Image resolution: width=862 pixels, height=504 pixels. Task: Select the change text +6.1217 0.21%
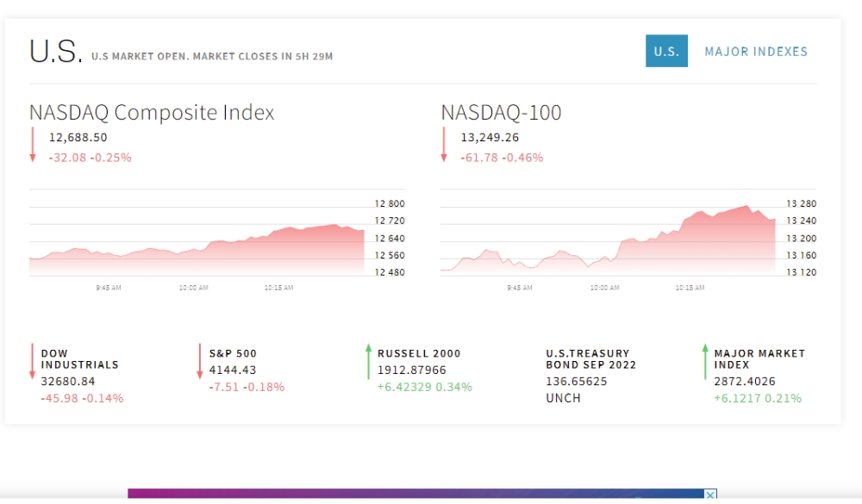point(758,399)
